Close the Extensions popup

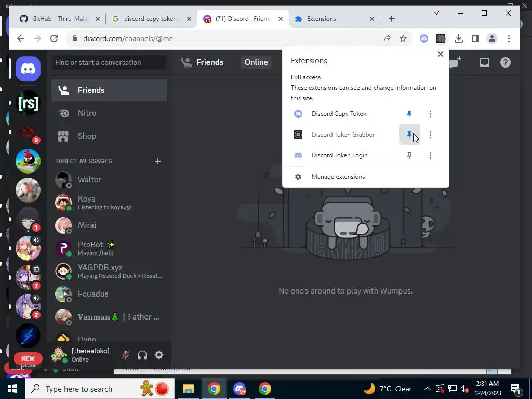(441, 54)
